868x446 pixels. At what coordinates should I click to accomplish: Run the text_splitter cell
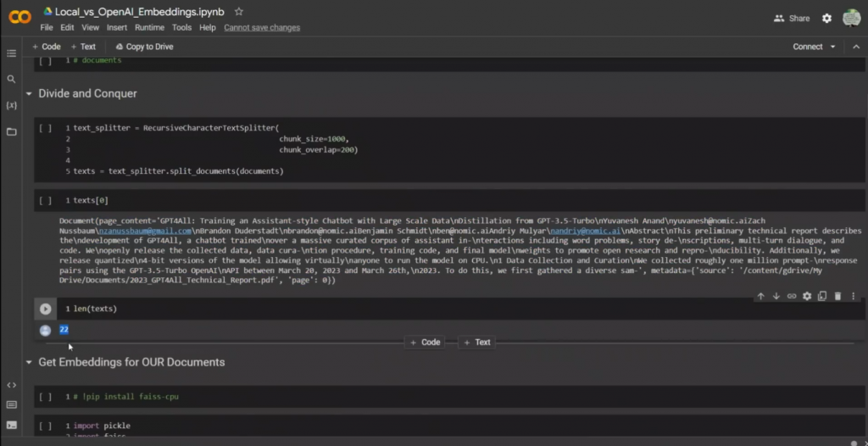(46, 128)
